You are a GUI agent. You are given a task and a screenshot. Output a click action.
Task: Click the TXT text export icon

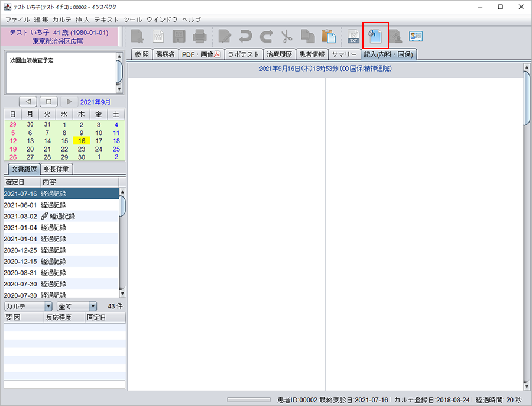(354, 36)
